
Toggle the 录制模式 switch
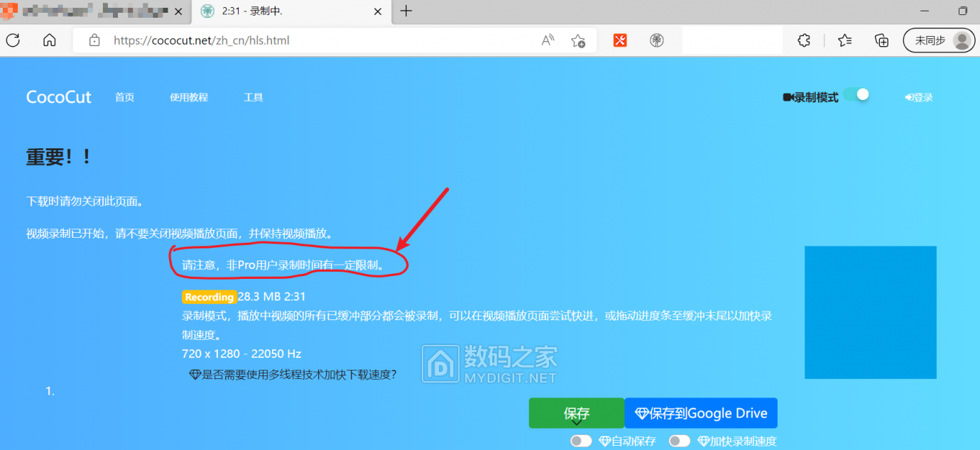(x=856, y=95)
